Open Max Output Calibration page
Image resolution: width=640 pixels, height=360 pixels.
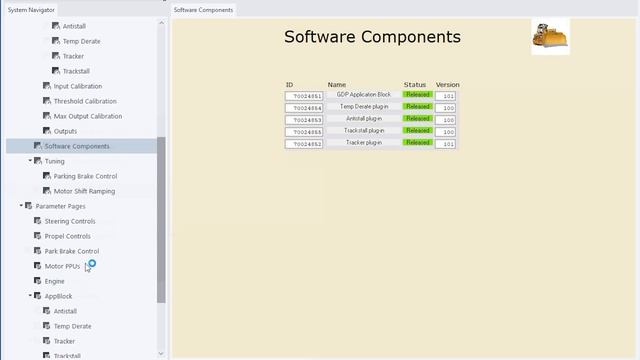coord(88,116)
